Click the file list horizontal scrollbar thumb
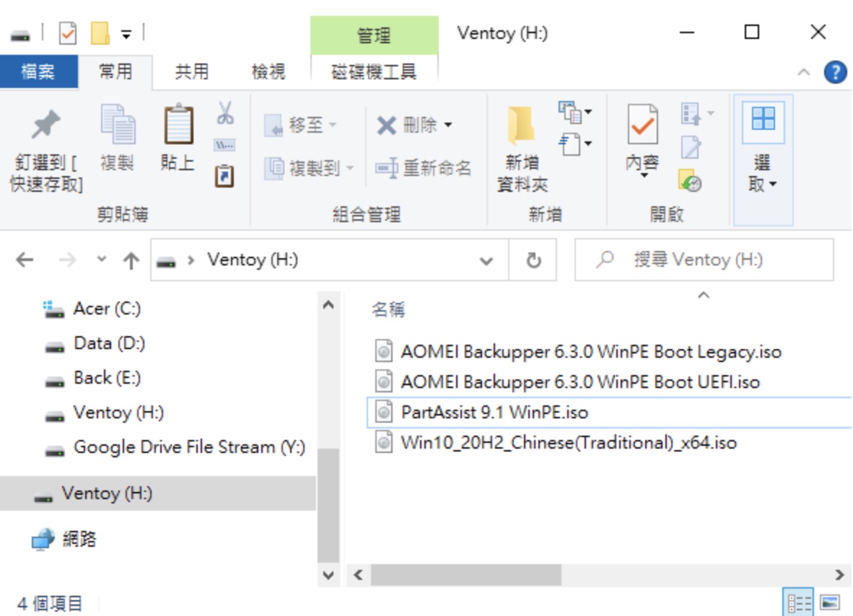The width and height of the screenshot is (853, 616). (x=465, y=575)
